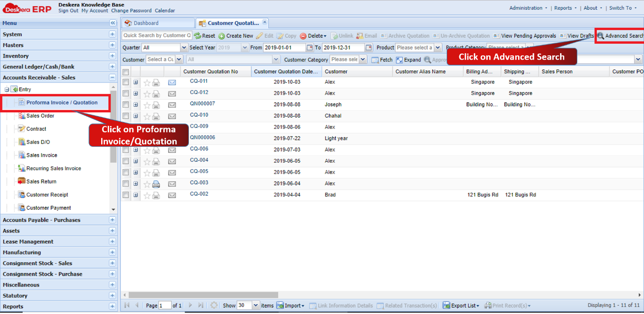Screen dimensions: 644x314
Task: Open the Export List menu
Action: click(x=461, y=306)
